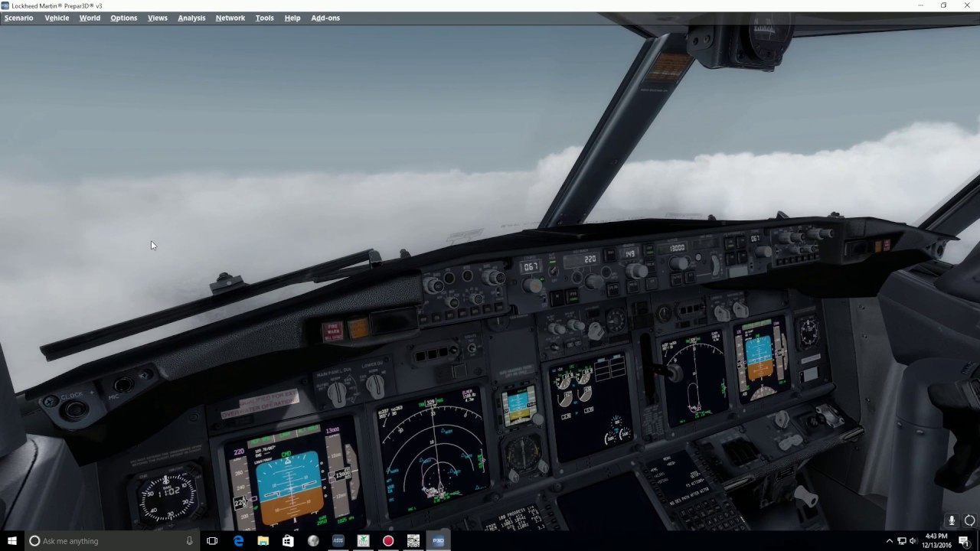Engage the CMD B autopilot button

tap(741, 240)
